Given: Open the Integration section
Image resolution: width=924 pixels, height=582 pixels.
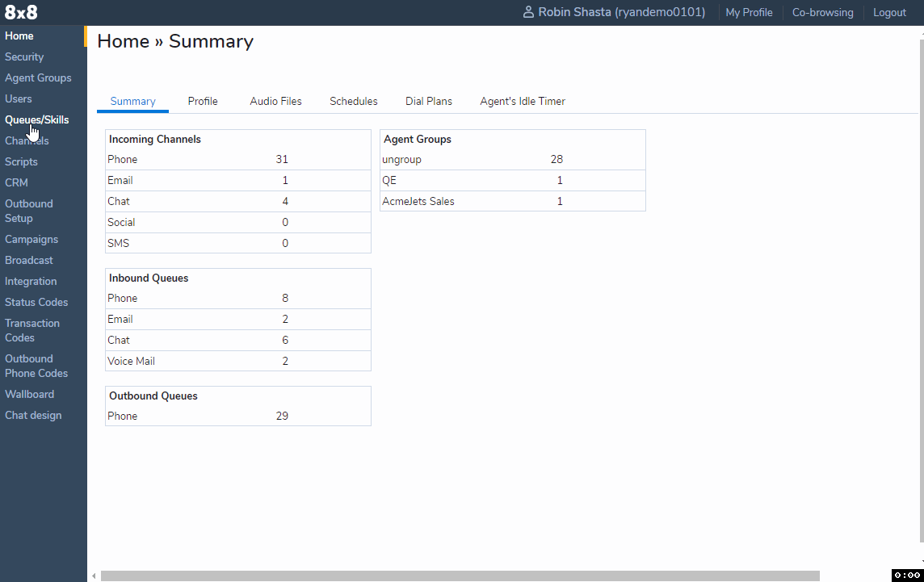Looking at the screenshot, I should click(x=31, y=282).
